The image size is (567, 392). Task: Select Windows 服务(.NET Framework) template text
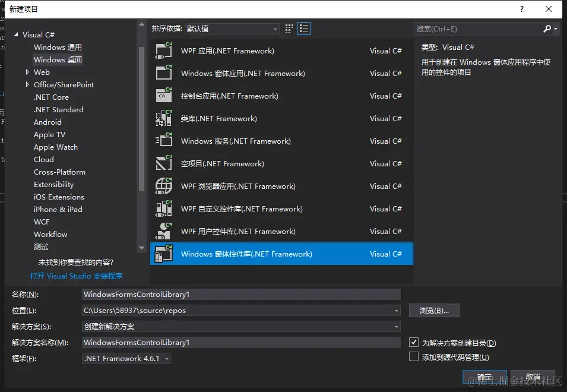click(236, 141)
